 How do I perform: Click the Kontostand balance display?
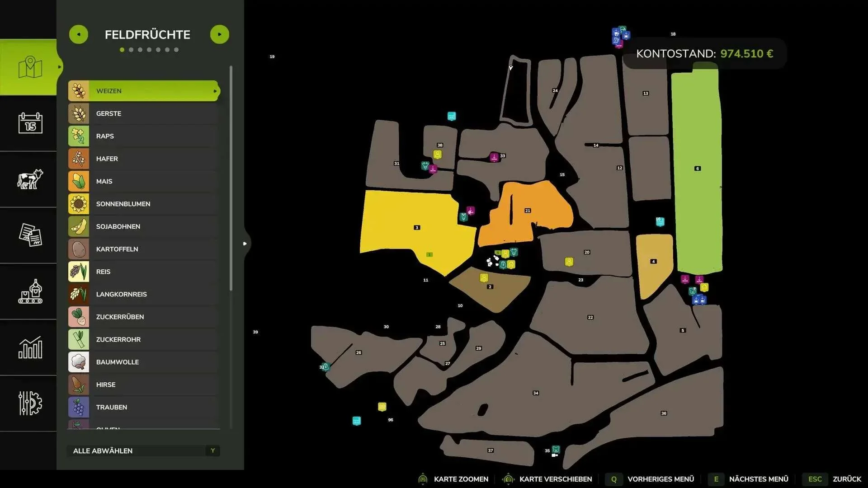(704, 53)
